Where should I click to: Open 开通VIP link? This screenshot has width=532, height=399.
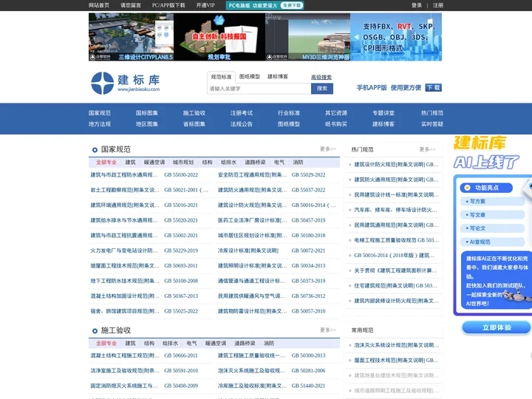205,5
